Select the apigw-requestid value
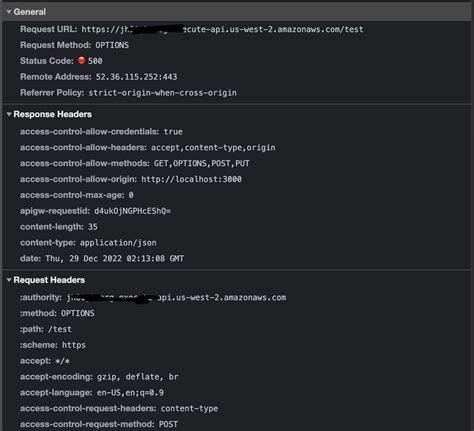 tap(133, 211)
